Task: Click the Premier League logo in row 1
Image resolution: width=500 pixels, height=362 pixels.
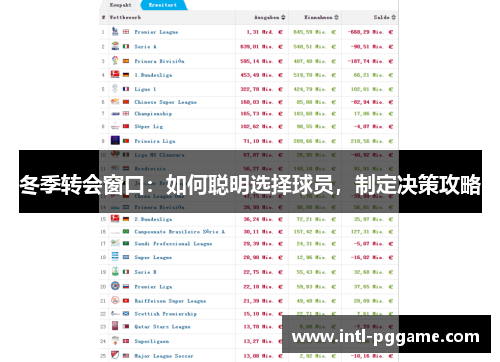Action: click(x=115, y=32)
